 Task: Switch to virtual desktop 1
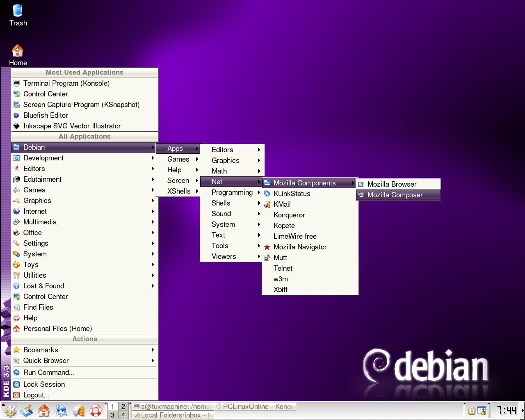tap(113, 406)
